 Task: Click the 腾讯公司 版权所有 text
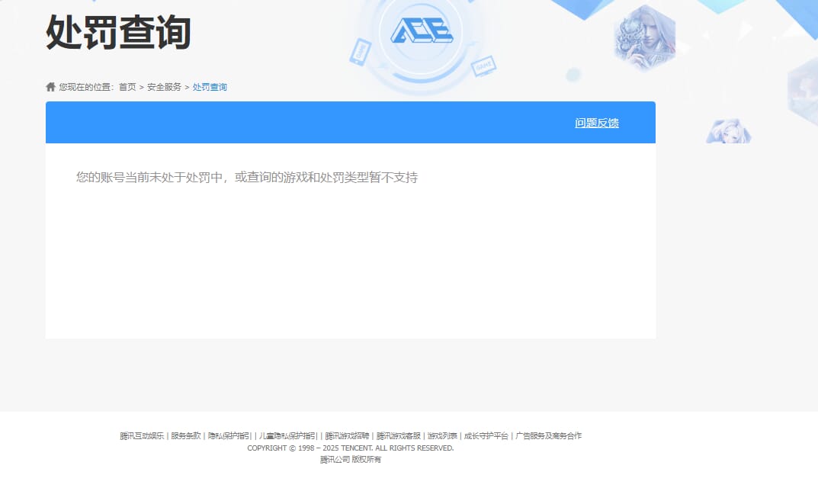[351, 460]
